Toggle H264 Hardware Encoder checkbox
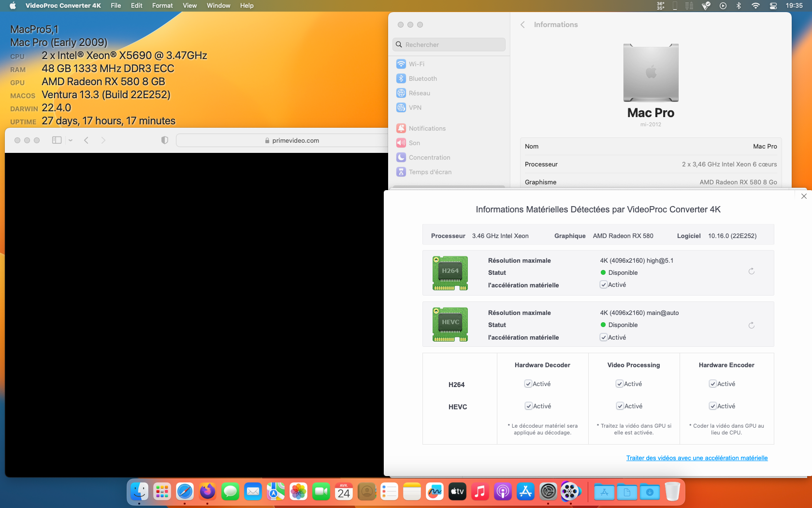Screen dimensions: 812x508 (713, 384)
